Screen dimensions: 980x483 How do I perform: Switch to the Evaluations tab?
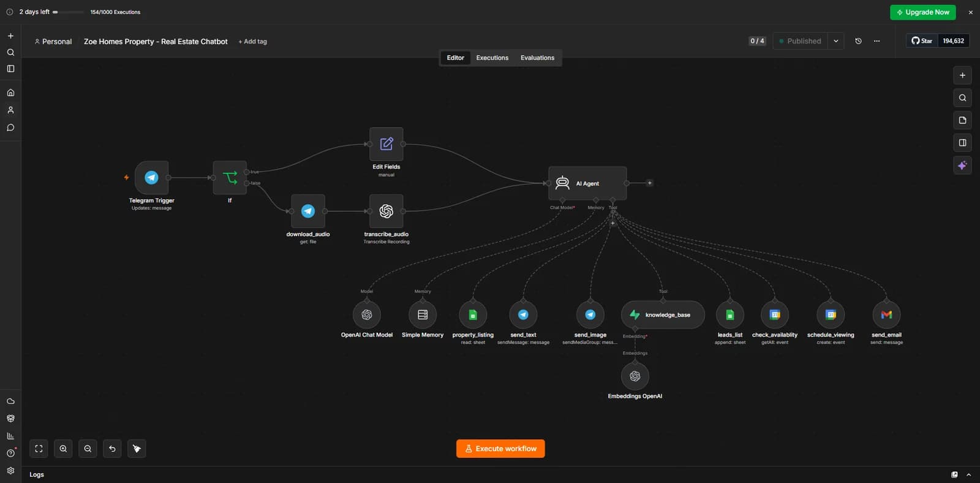[x=537, y=58]
